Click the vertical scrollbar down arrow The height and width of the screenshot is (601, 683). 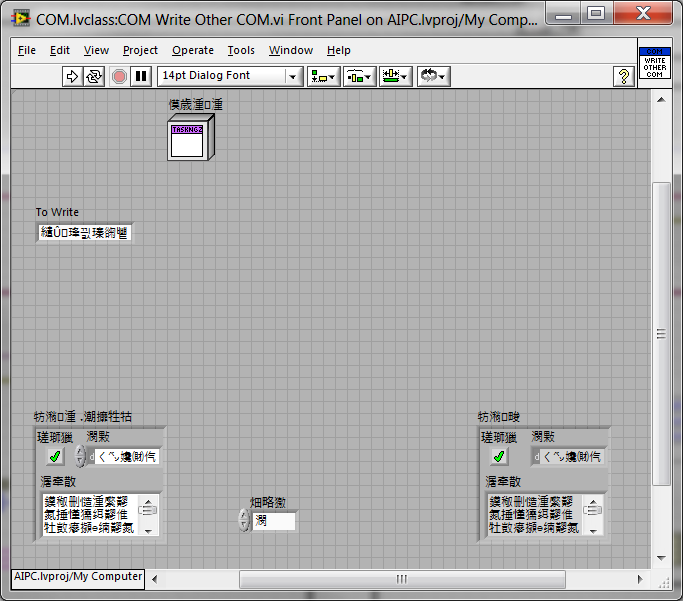click(661, 558)
